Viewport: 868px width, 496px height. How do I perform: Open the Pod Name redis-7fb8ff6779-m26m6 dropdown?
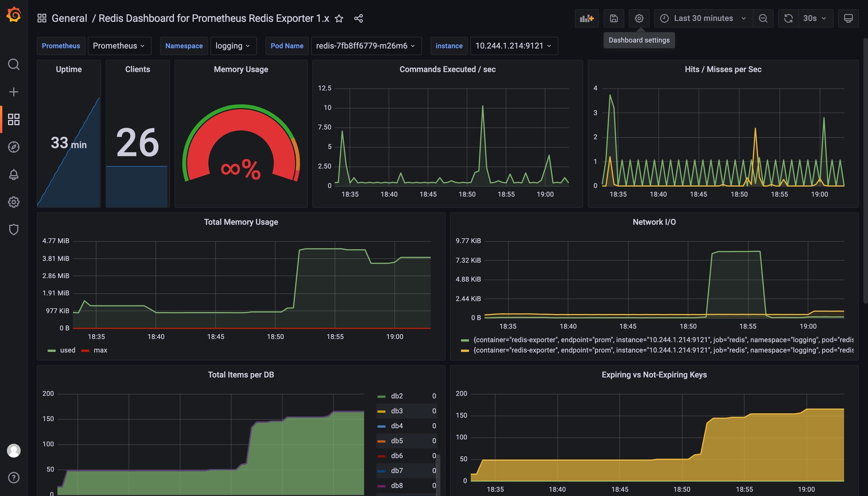pyautogui.click(x=366, y=46)
